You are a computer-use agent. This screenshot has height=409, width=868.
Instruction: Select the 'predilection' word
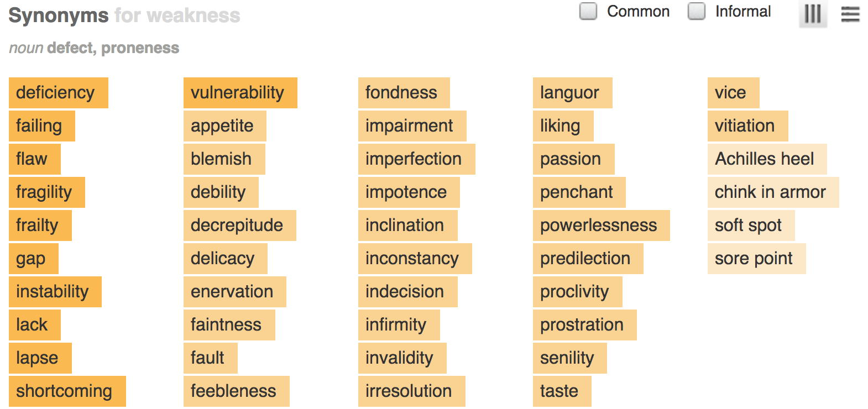[x=588, y=259]
